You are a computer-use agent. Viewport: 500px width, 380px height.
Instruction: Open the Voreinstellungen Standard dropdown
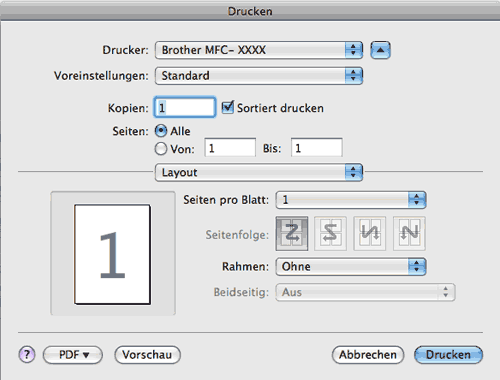(x=259, y=76)
